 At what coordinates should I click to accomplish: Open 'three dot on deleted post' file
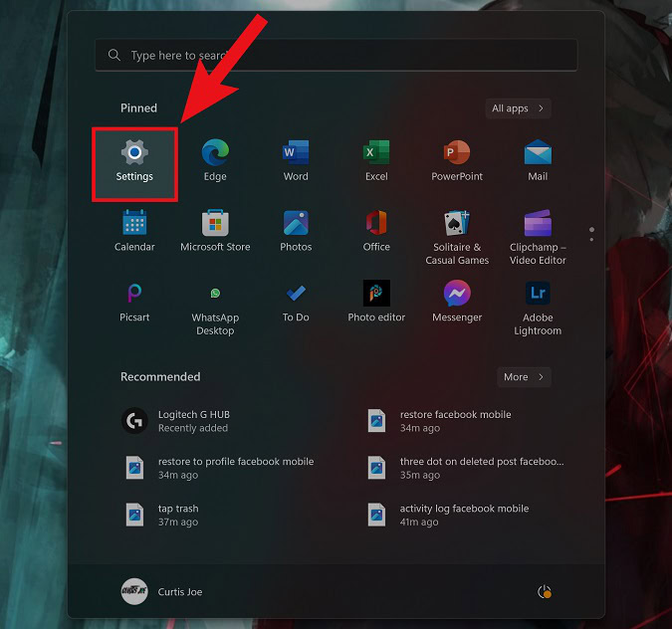pyautogui.click(x=466, y=468)
